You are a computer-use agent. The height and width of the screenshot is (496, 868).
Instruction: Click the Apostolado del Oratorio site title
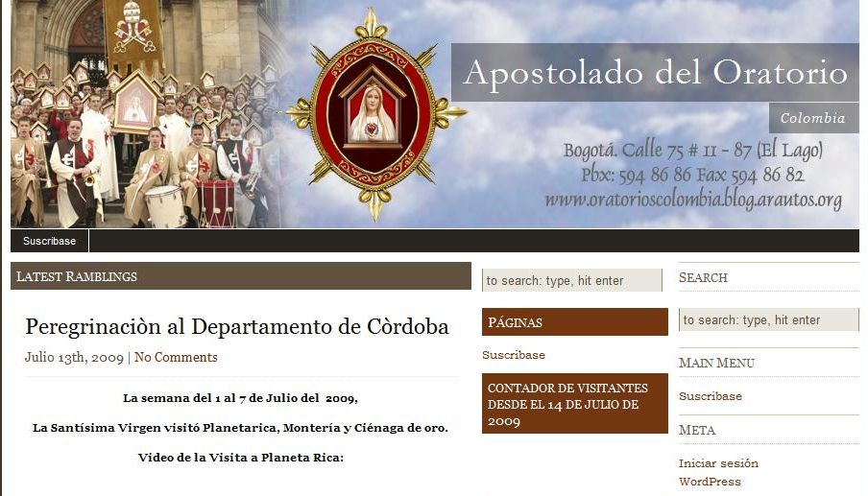[x=656, y=73]
